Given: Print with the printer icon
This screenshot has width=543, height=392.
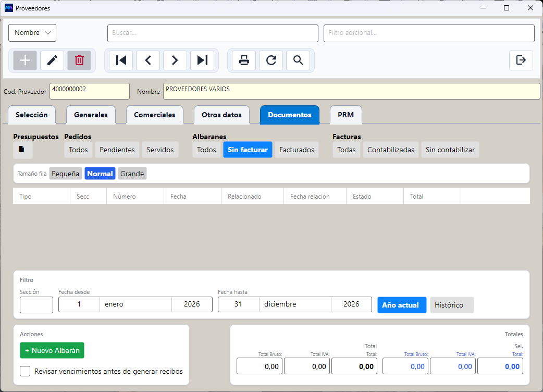Looking at the screenshot, I should [244, 60].
